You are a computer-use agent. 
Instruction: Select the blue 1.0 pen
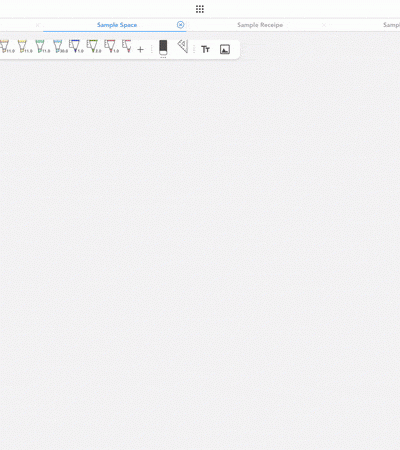point(76,47)
